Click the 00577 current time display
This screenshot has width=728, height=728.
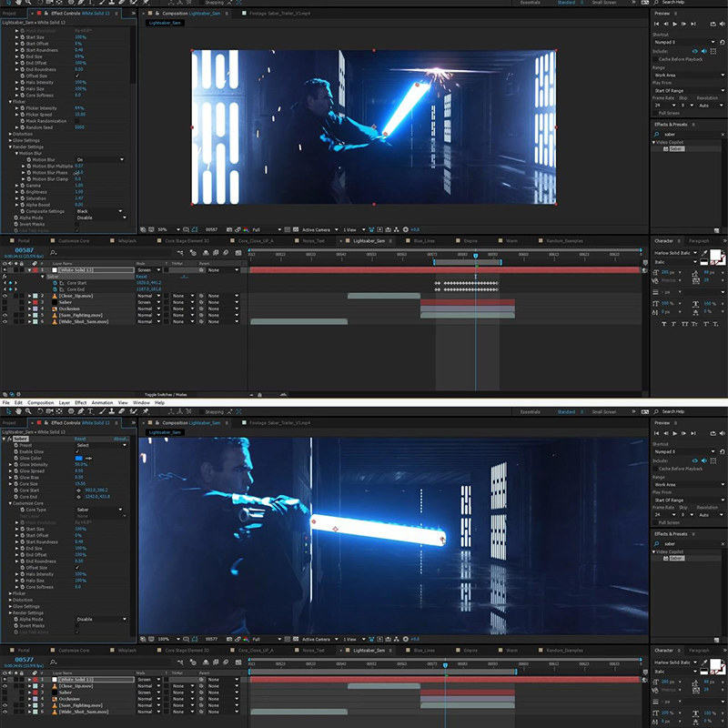25,659
